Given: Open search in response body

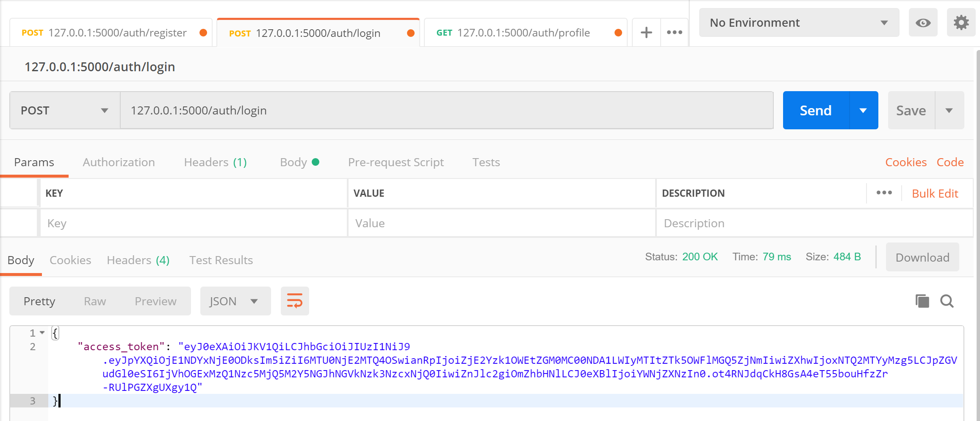Looking at the screenshot, I should (x=947, y=301).
